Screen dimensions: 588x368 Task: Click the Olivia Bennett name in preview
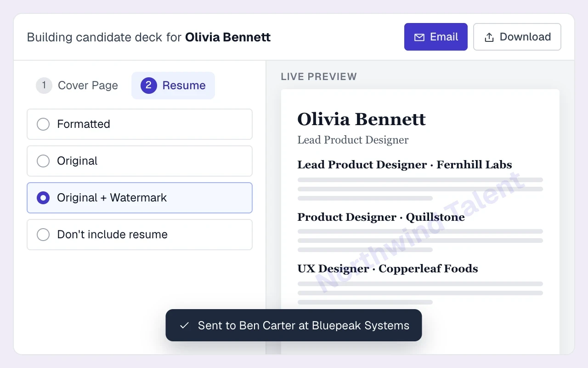tap(362, 119)
